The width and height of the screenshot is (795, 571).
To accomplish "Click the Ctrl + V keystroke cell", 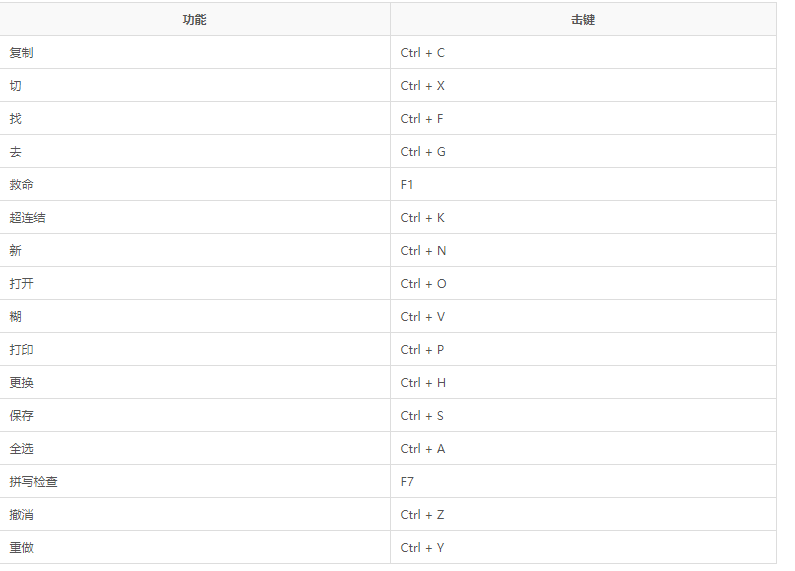I will pos(423,317).
